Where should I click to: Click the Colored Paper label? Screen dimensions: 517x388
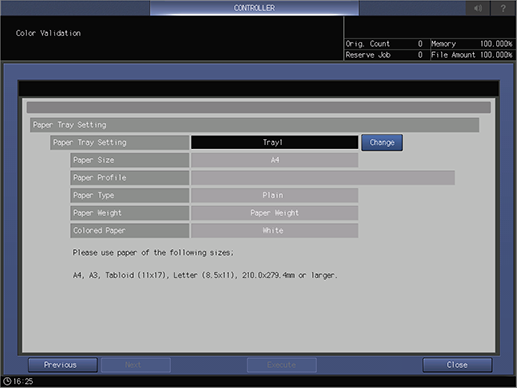point(130,231)
